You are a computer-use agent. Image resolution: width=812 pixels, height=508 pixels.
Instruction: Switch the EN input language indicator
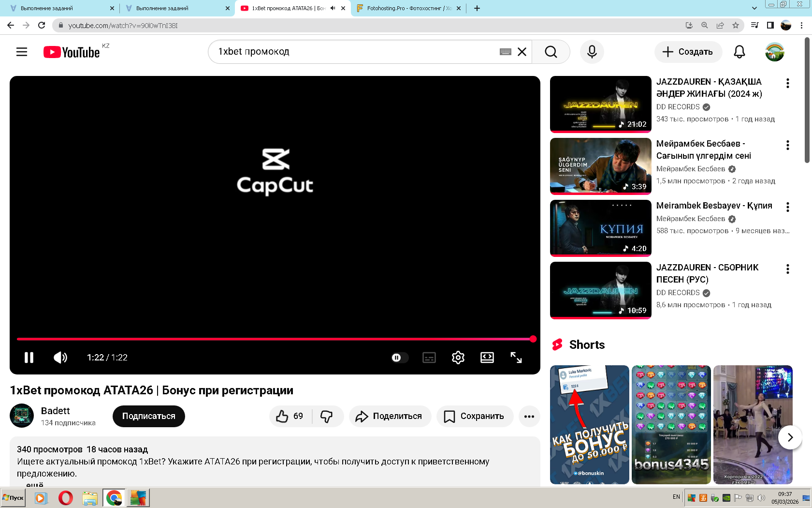[676, 497]
